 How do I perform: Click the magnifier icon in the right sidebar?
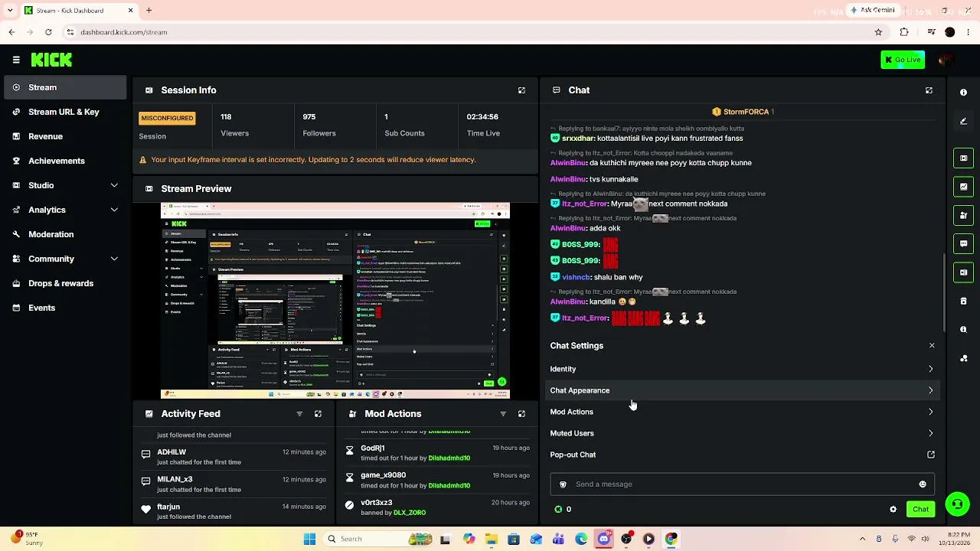(963, 329)
